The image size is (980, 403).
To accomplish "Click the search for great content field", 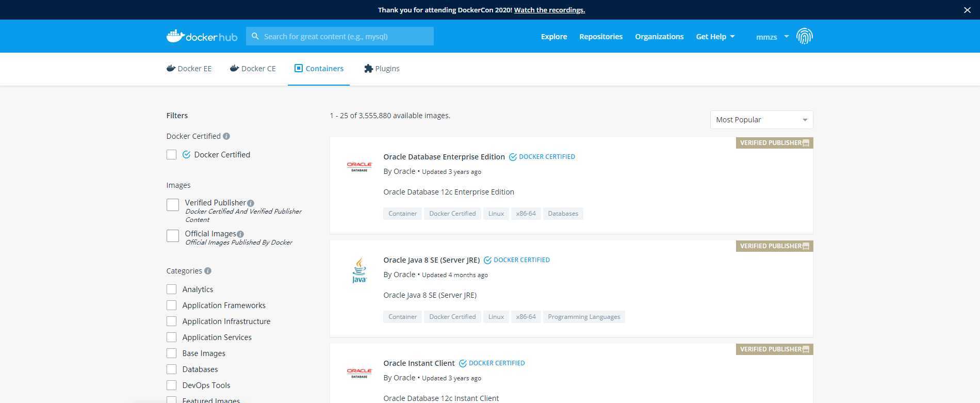I will coord(340,36).
